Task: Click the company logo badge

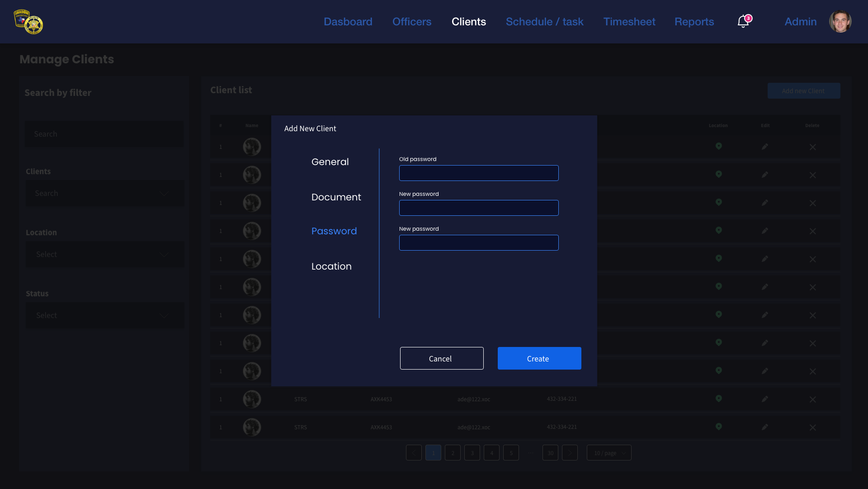Action: [28, 22]
